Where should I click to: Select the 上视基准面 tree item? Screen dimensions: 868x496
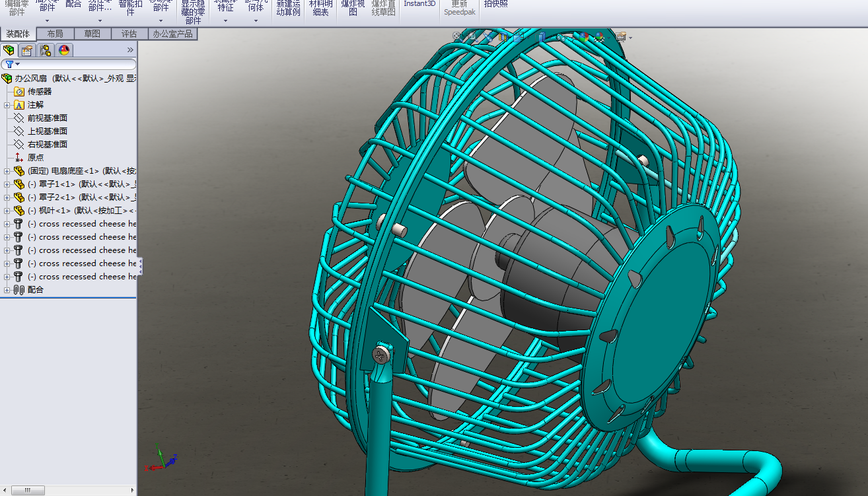pyautogui.click(x=48, y=131)
